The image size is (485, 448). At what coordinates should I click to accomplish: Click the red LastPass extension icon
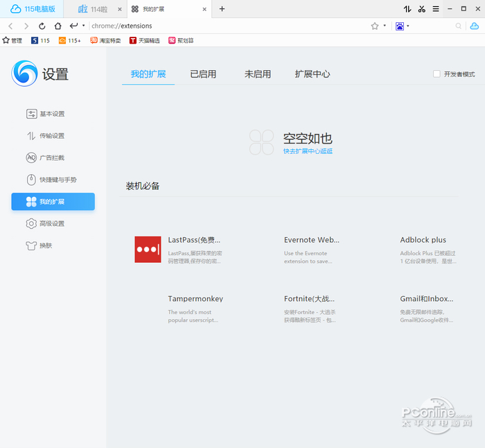(148, 250)
